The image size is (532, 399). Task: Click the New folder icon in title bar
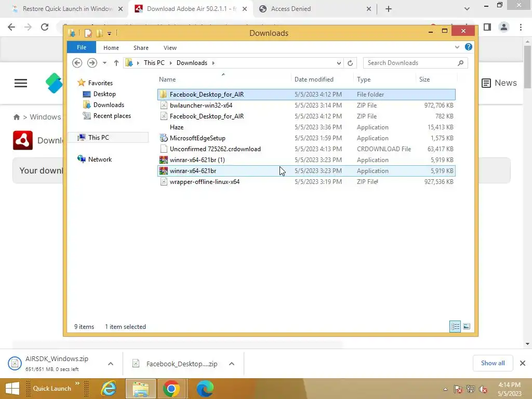(99, 33)
